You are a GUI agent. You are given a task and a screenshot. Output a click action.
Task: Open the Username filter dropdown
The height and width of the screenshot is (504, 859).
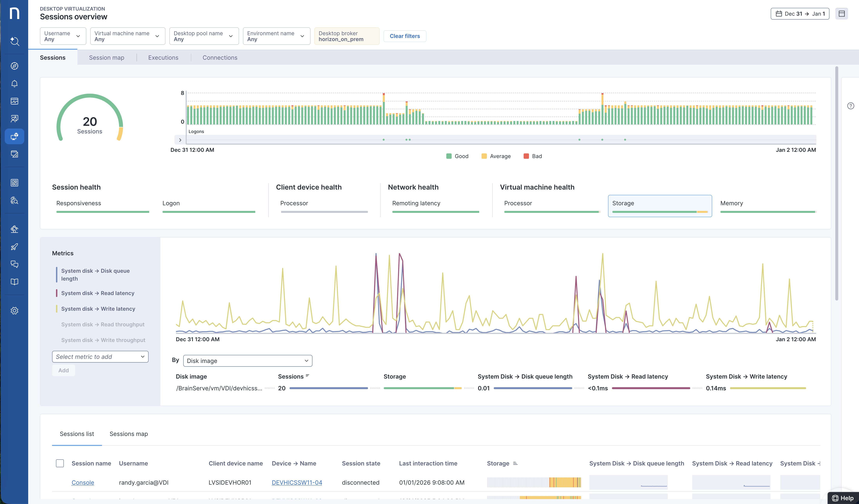click(x=63, y=36)
